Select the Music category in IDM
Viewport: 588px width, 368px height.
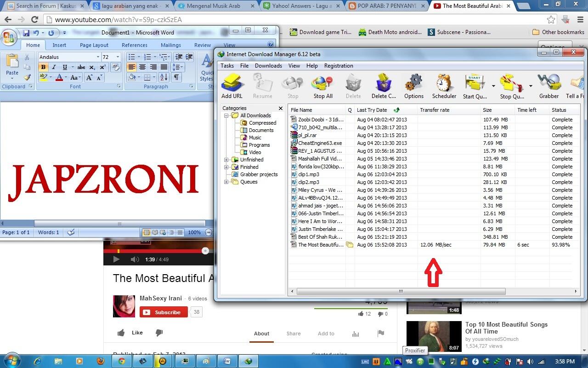[x=255, y=138]
